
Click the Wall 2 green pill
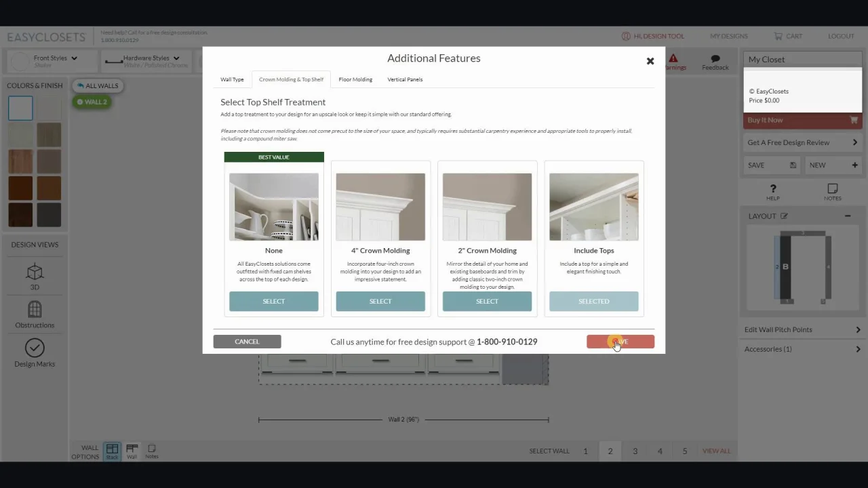click(92, 102)
